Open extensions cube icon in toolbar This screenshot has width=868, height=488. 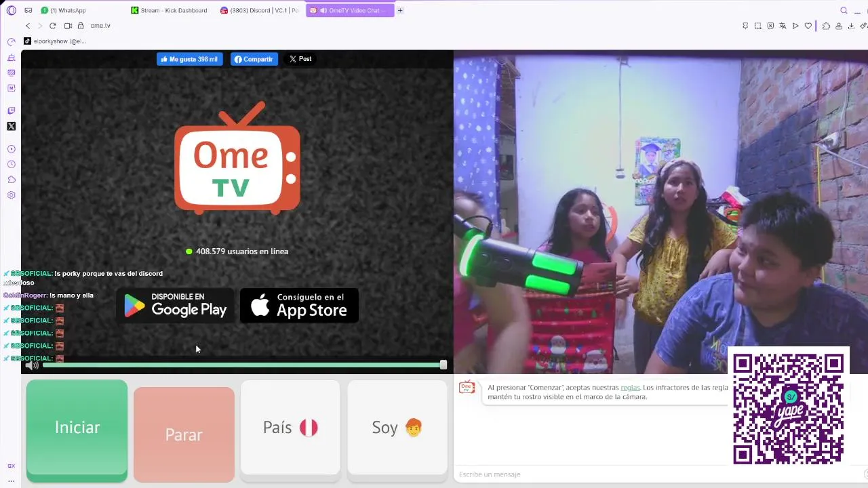[826, 26]
